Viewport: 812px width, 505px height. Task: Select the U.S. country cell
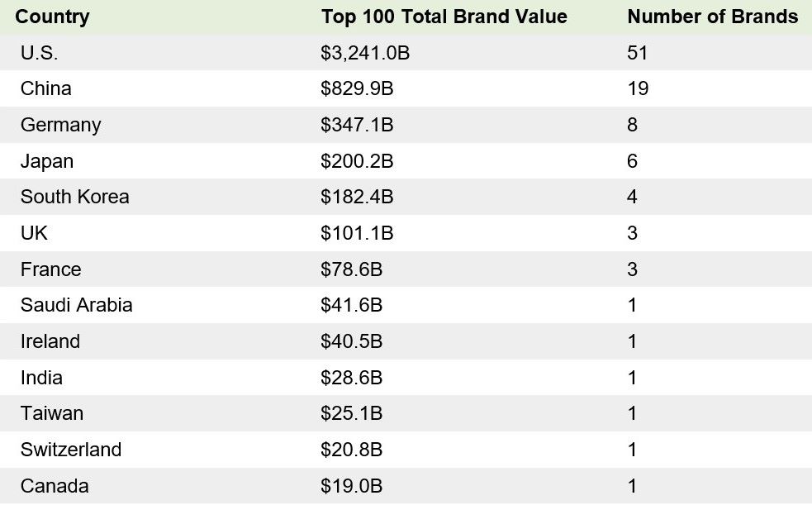40,53
